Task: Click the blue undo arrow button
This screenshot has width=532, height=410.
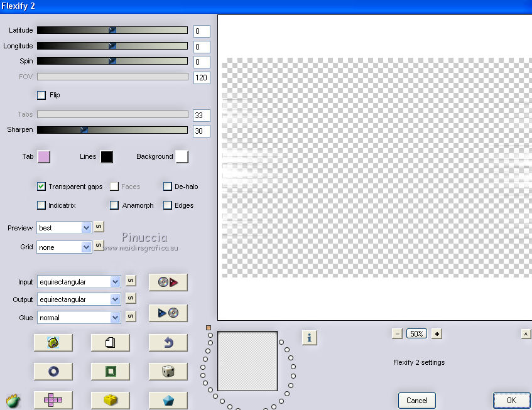Action: pos(168,343)
